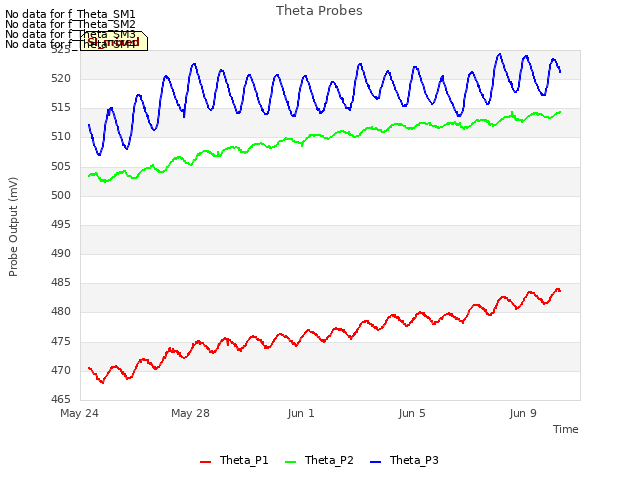The width and height of the screenshot is (640, 480).
Task: Click the 465 y-axis tick label
Action: pos(61,399)
